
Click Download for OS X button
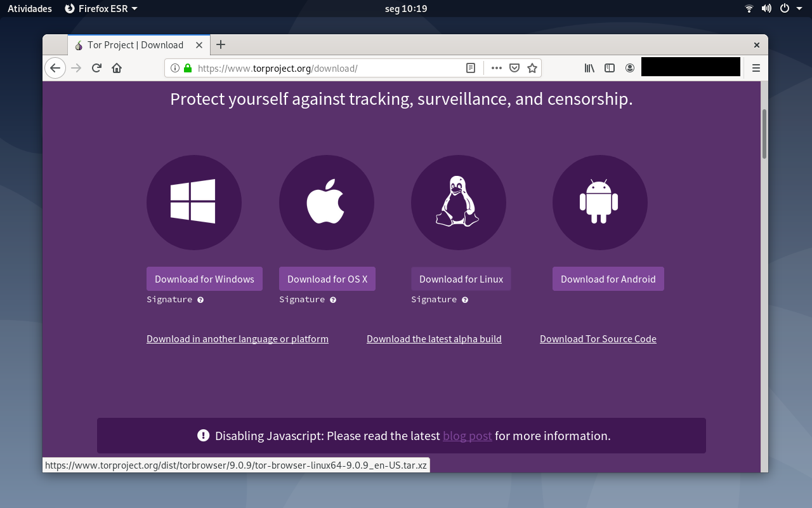point(327,279)
